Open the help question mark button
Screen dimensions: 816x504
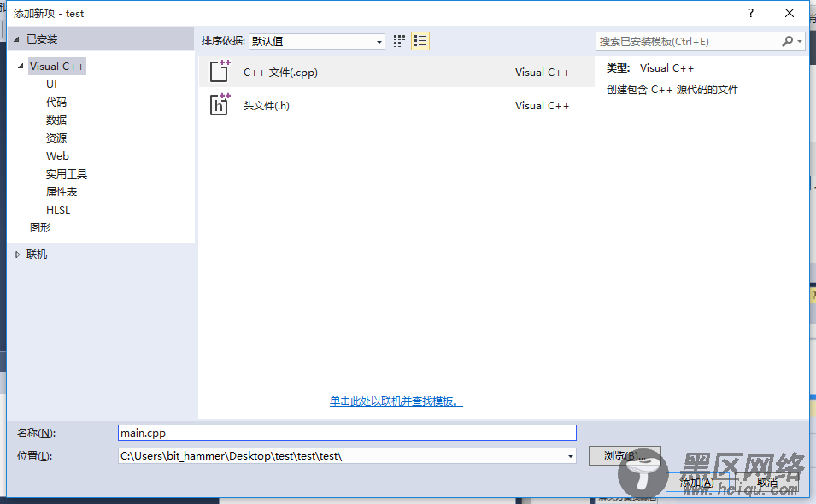coord(750,13)
